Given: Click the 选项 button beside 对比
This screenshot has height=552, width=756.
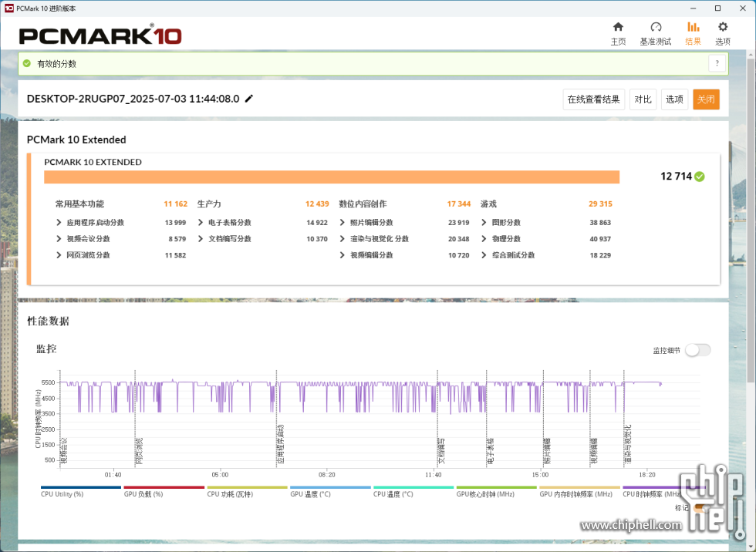Looking at the screenshot, I should coord(674,99).
